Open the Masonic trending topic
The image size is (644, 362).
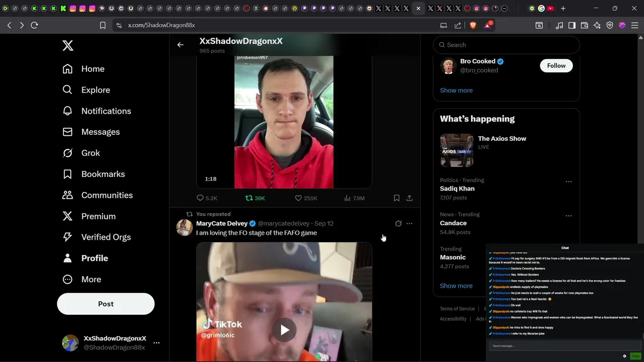click(453, 257)
